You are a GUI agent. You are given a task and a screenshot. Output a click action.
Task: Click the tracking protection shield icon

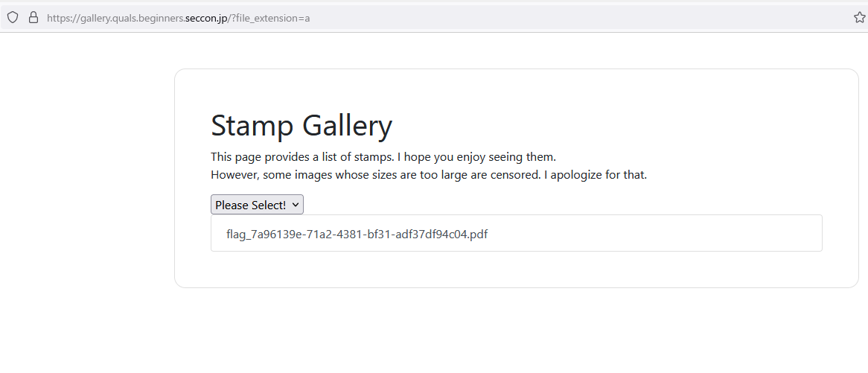pos(13,18)
